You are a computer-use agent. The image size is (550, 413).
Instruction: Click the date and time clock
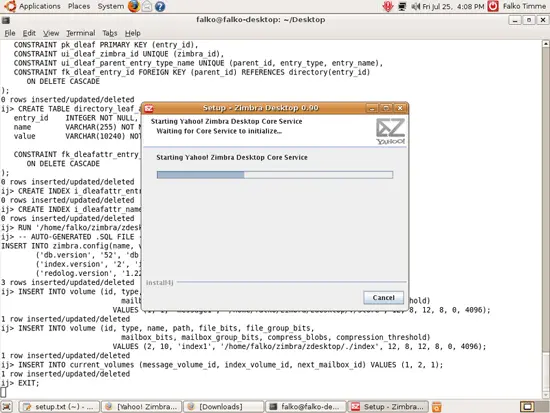453,6
